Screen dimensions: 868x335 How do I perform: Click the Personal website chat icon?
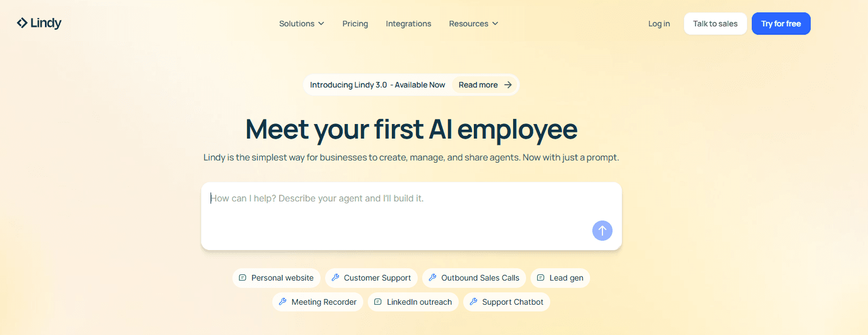(x=243, y=278)
